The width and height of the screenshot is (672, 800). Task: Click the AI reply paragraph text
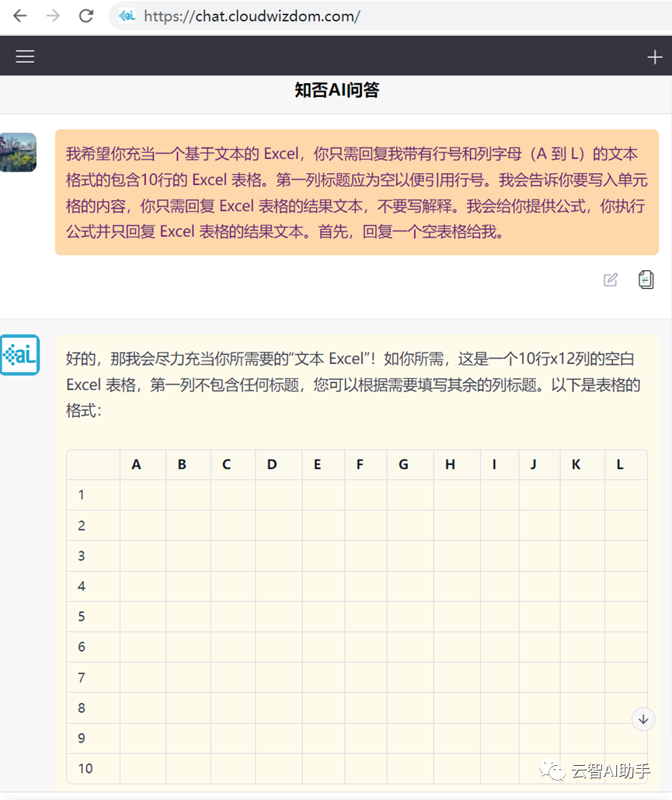pos(353,384)
